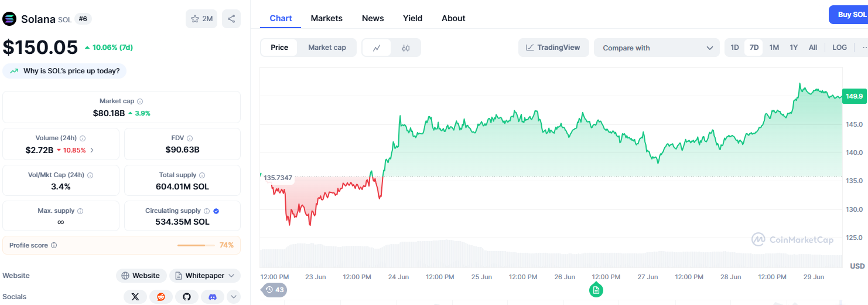
Task: Open the Volume (24h) details chevron
Action: click(92, 150)
